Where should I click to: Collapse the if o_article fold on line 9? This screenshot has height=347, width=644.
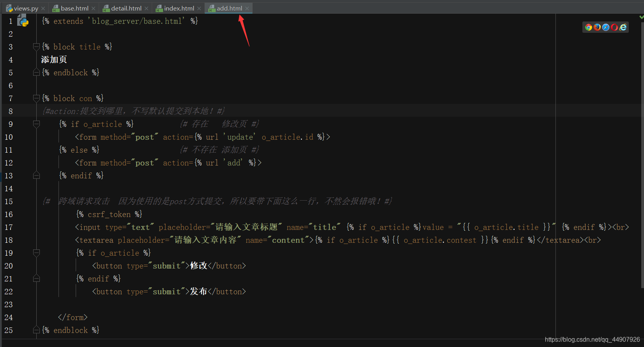[x=36, y=124]
